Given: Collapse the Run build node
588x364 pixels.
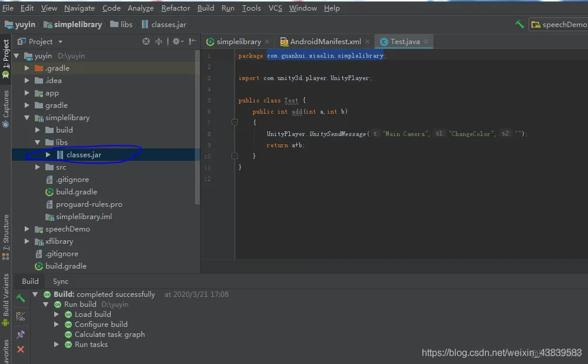Looking at the screenshot, I should tap(45, 305).
